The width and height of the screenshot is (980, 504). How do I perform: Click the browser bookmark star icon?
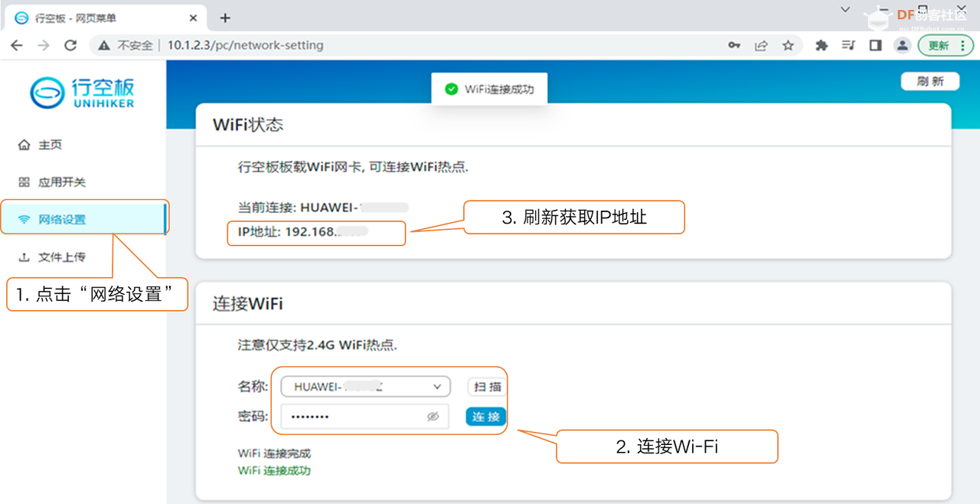[x=788, y=45]
